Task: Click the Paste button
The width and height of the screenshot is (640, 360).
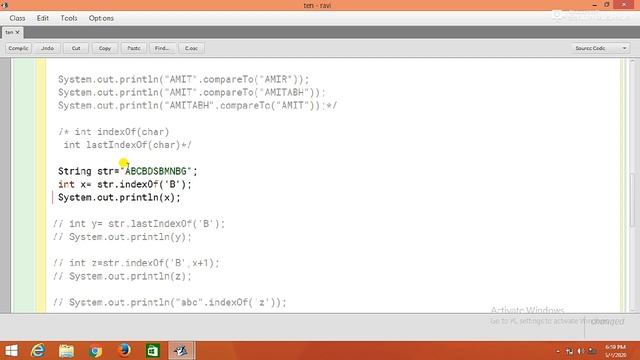Action: coord(133,48)
